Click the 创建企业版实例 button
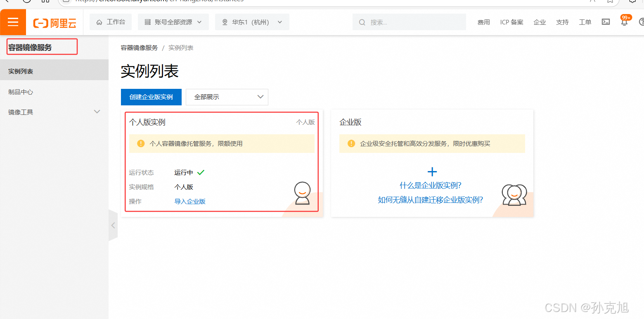 point(151,97)
